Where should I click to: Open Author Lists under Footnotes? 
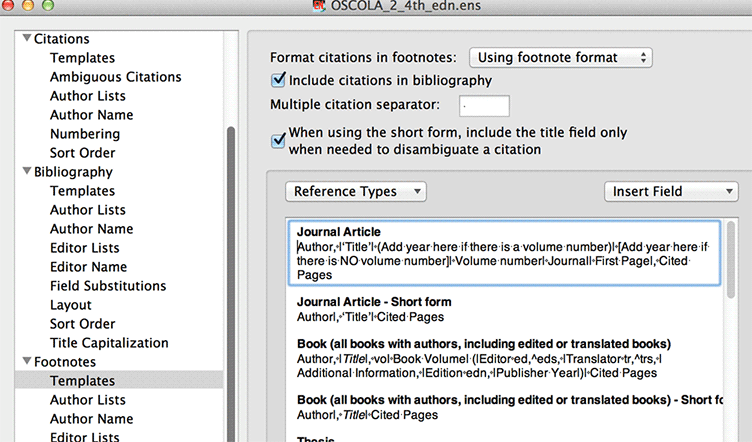tap(87, 400)
